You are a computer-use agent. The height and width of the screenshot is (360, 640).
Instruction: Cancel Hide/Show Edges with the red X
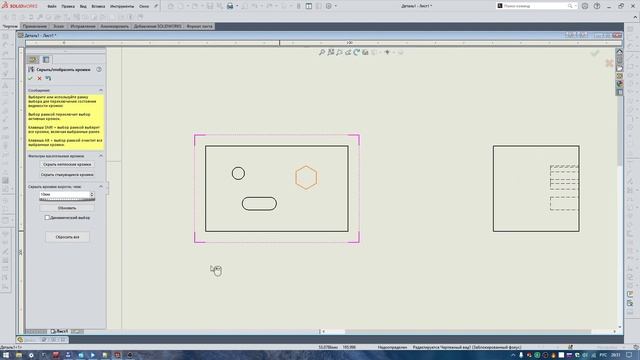point(40,78)
